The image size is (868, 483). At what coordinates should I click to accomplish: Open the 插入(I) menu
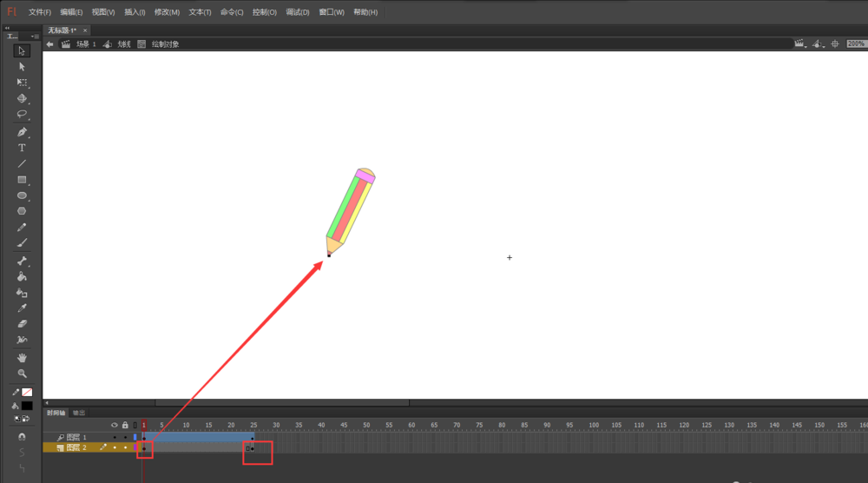(135, 12)
